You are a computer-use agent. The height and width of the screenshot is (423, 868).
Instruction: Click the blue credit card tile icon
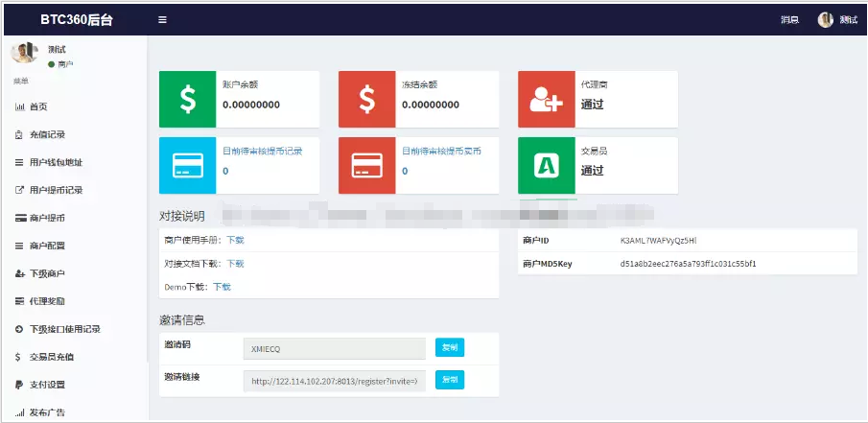187,165
